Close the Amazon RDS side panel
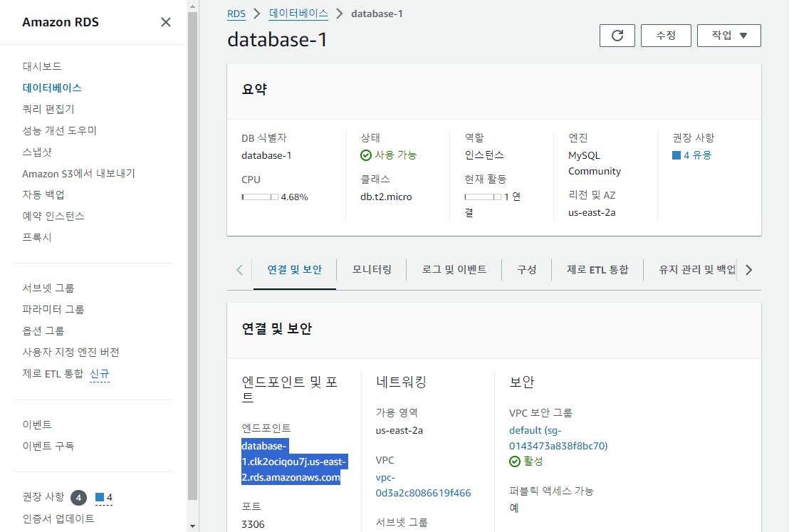This screenshot has width=789, height=532. click(165, 22)
